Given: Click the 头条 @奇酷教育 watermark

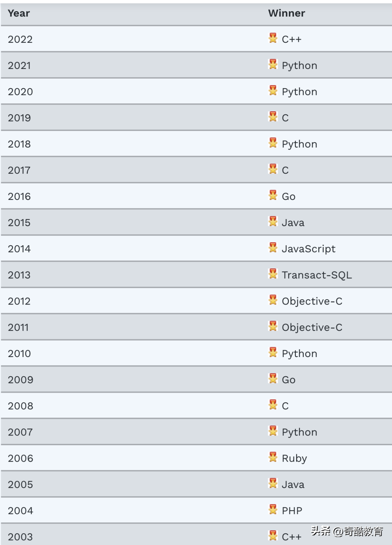Looking at the screenshot, I should coord(347,532).
